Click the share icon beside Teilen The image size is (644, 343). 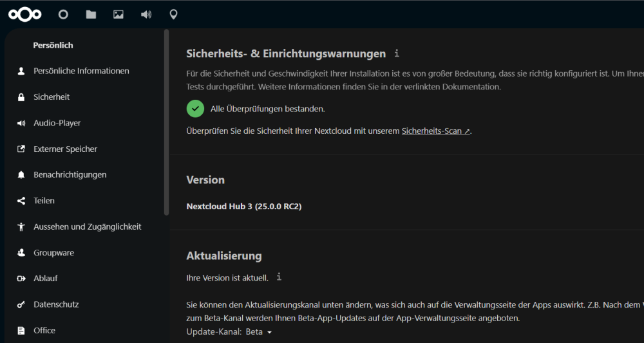tap(21, 201)
